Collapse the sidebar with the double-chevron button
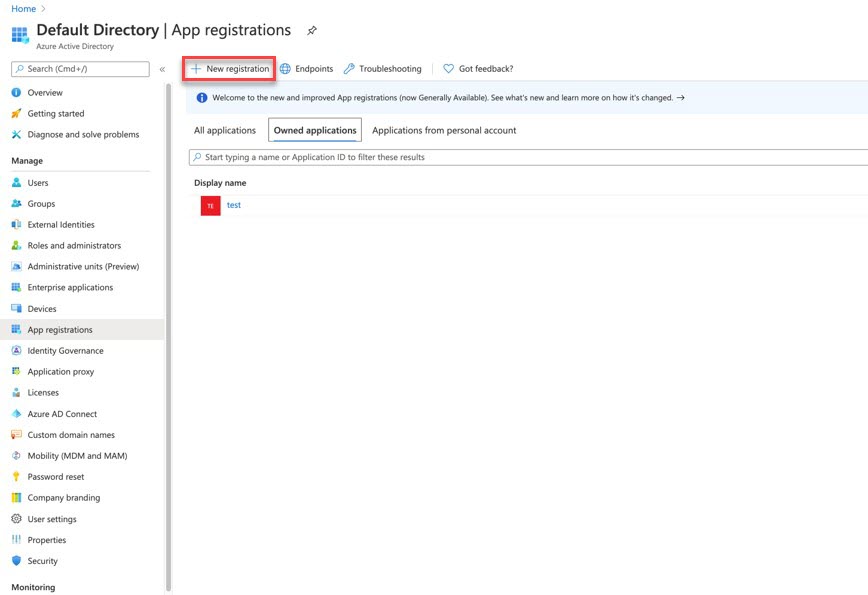Viewport: 868px width, 595px height. (x=162, y=69)
